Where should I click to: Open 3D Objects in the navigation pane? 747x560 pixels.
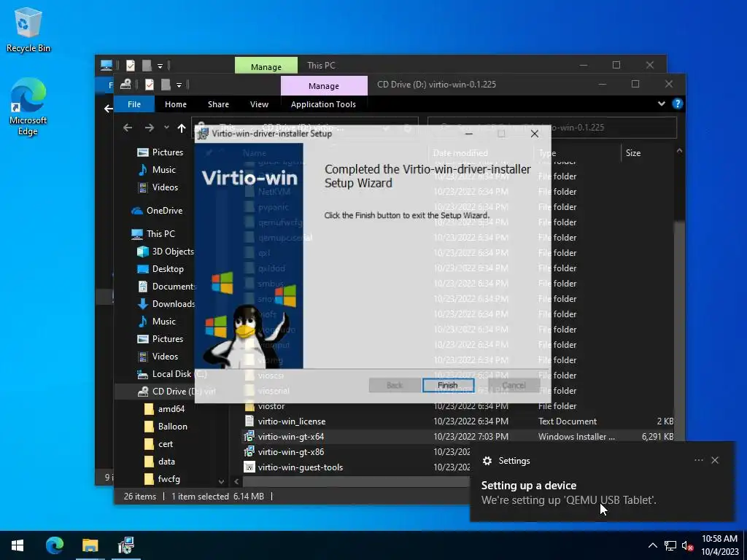point(166,252)
